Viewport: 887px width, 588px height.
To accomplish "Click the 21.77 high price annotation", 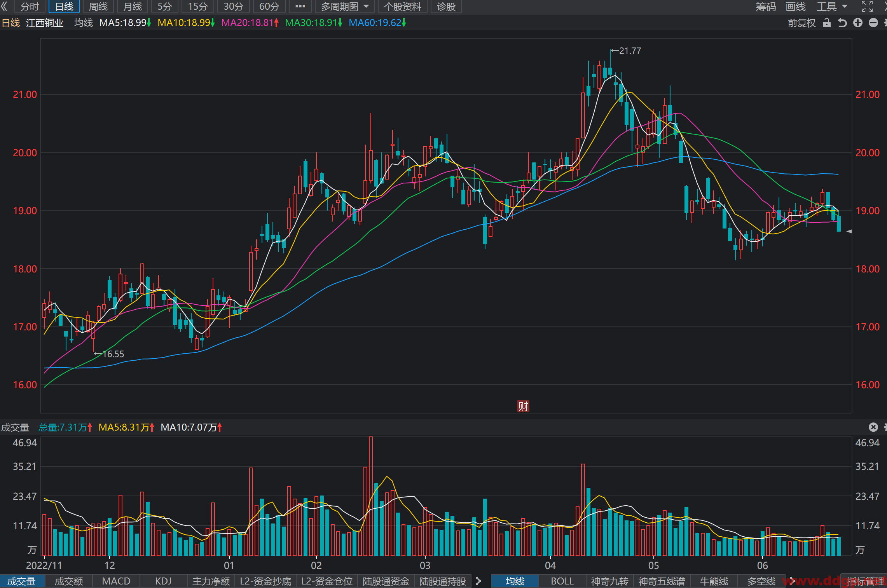I will 626,51.
